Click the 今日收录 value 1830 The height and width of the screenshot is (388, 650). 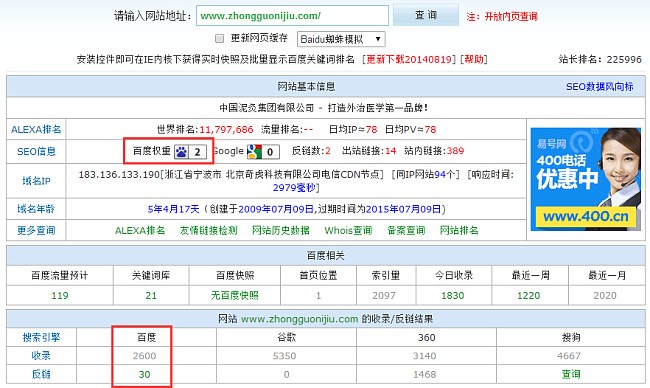tap(453, 296)
